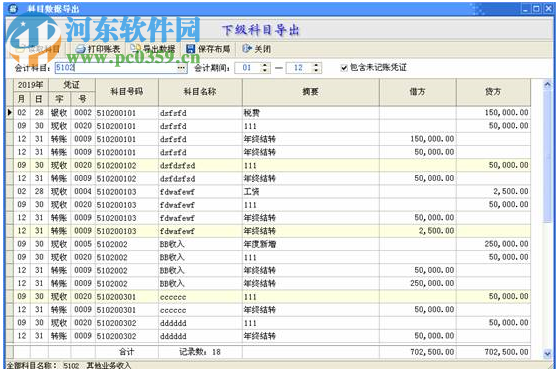Click voucher number 0004 cell
Screen dimensions: 560x369
click(x=83, y=191)
